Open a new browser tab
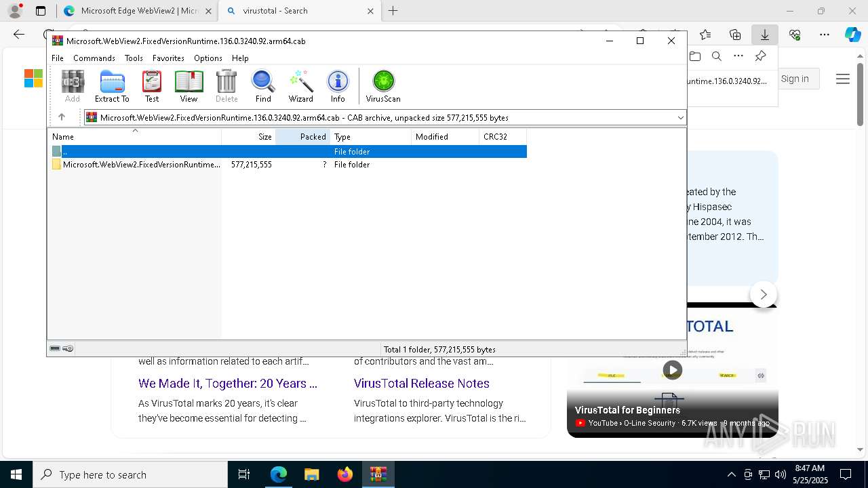 393,11
